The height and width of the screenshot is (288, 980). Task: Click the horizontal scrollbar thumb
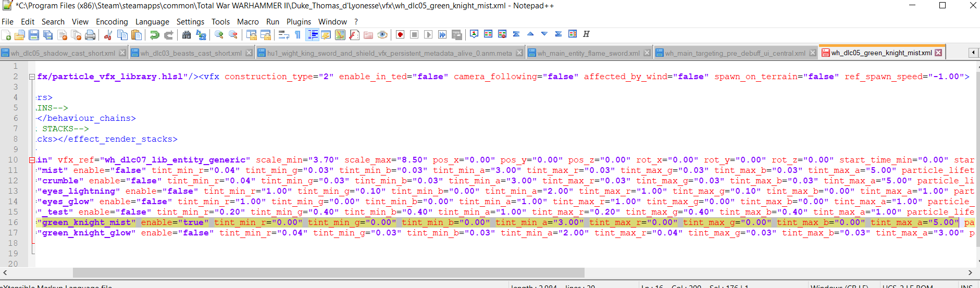coord(329,272)
